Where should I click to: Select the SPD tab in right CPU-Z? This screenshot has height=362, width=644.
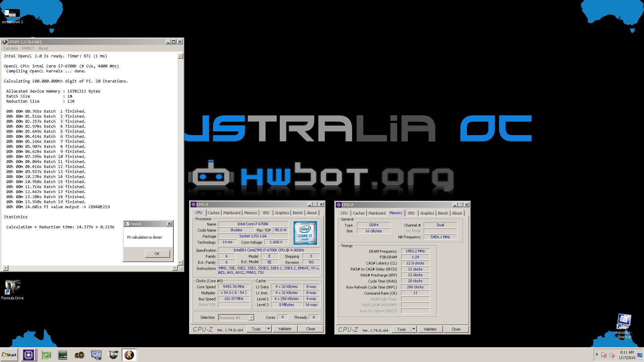(411, 213)
